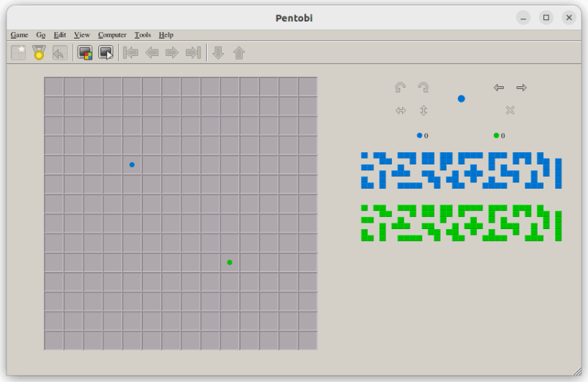588x382 pixels.
Task: Flip piece vertically
Action: coord(424,110)
